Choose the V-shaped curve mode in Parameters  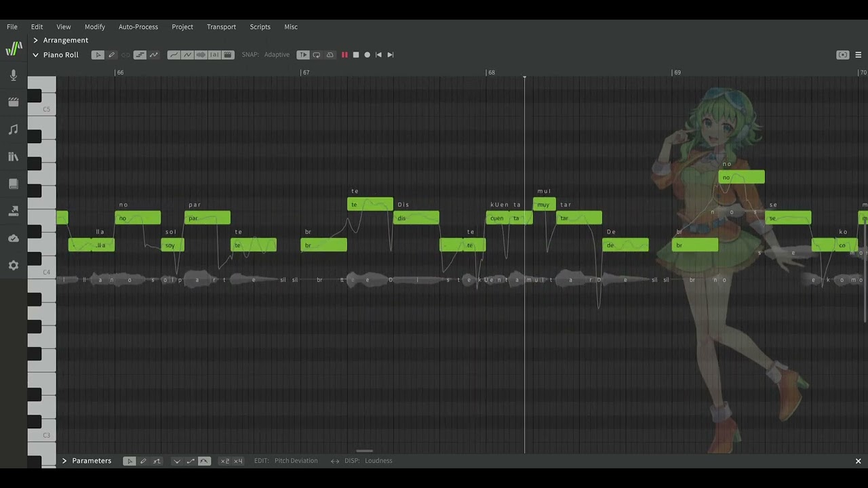[x=177, y=461]
